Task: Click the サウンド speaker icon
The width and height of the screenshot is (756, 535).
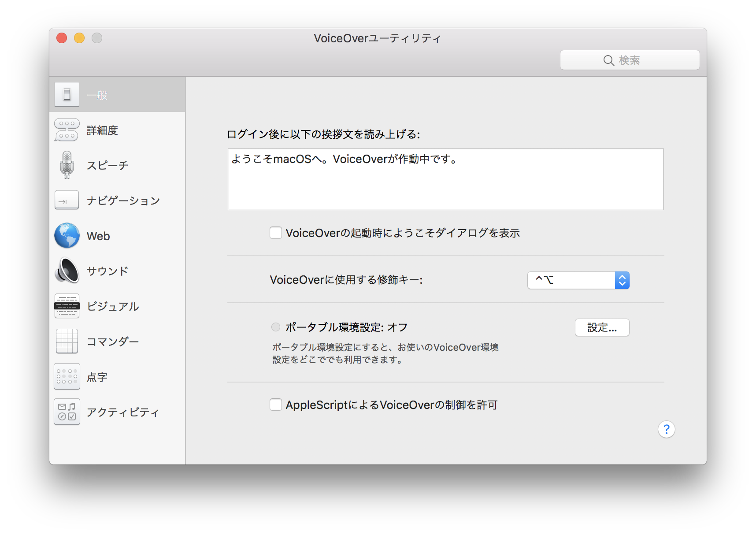Action: [x=66, y=271]
